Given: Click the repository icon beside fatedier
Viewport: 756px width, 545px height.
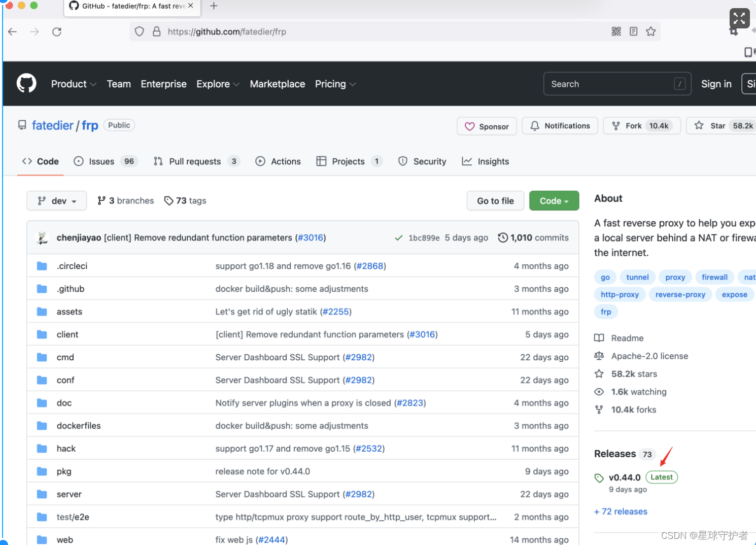Looking at the screenshot, I should (x=22, y=125).
